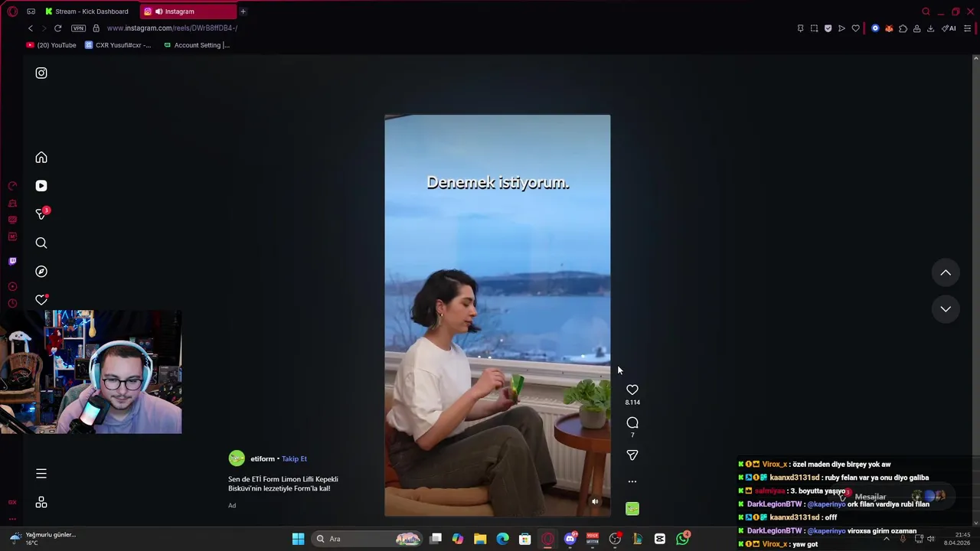Open MetaMask fox extension

[x=889, y=28]
